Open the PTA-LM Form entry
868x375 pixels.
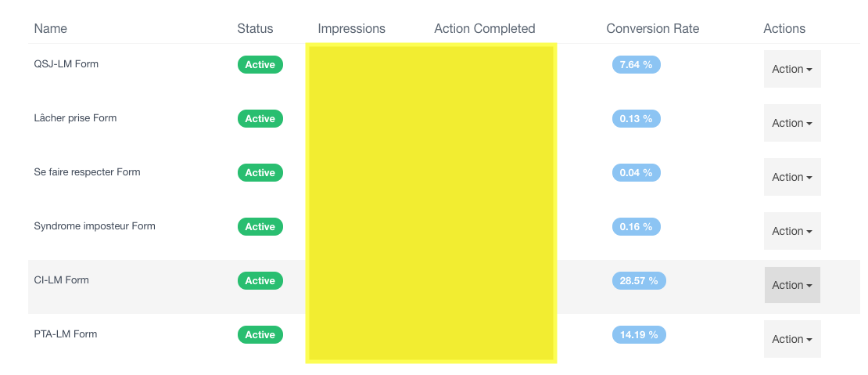(x=66, y=334)
